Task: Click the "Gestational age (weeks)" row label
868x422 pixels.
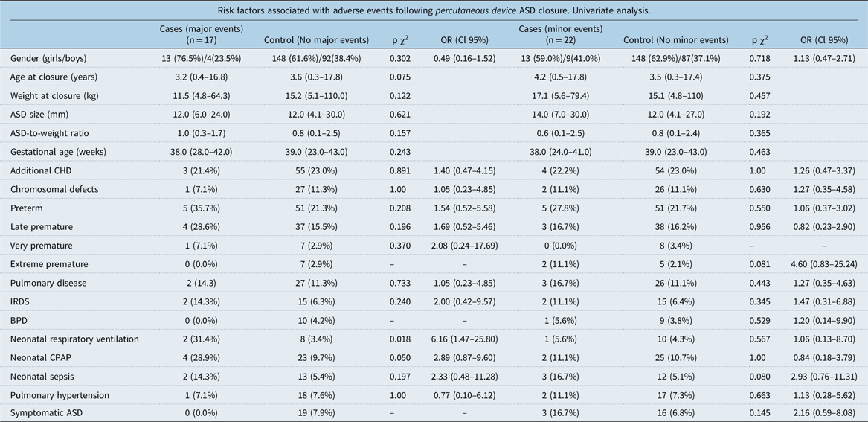Action: (x=59, y=151)
